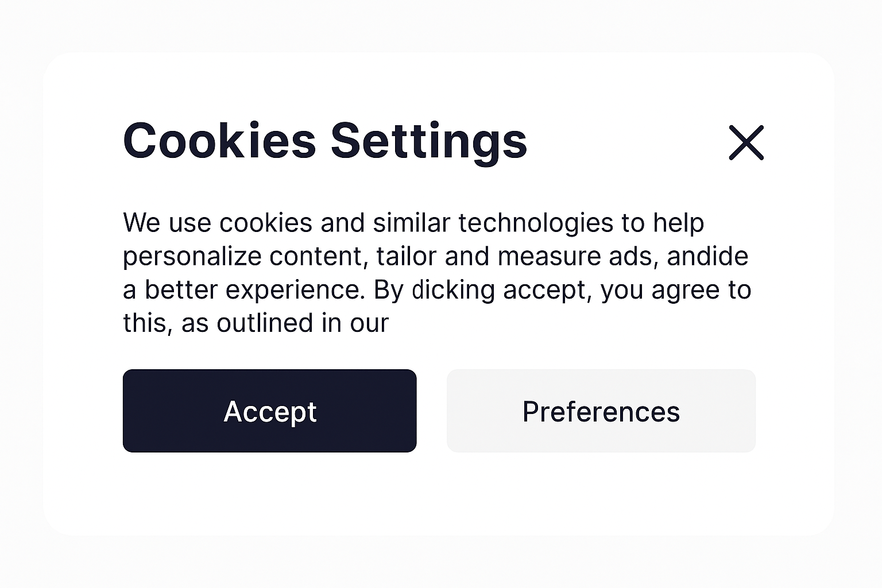Click the word help ending the first line
Image resolution: width=882 pixels, height=588 pixels.
pyautogui.click(x=679, y=223)
